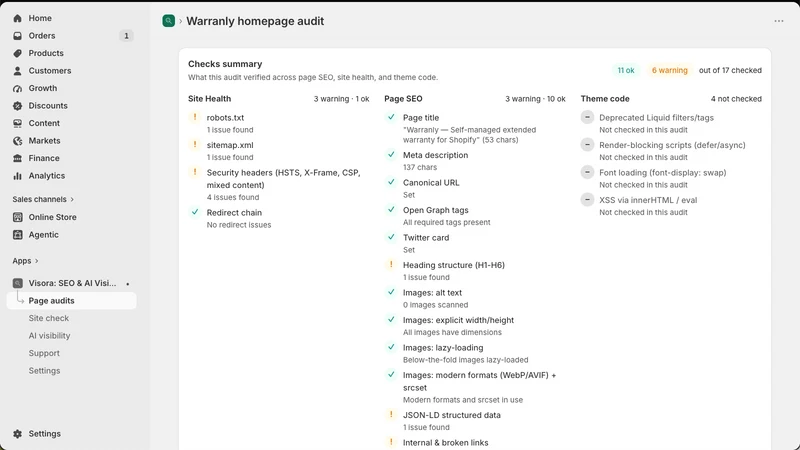Click the Heading structure warning icon

[x=391, y=265]
